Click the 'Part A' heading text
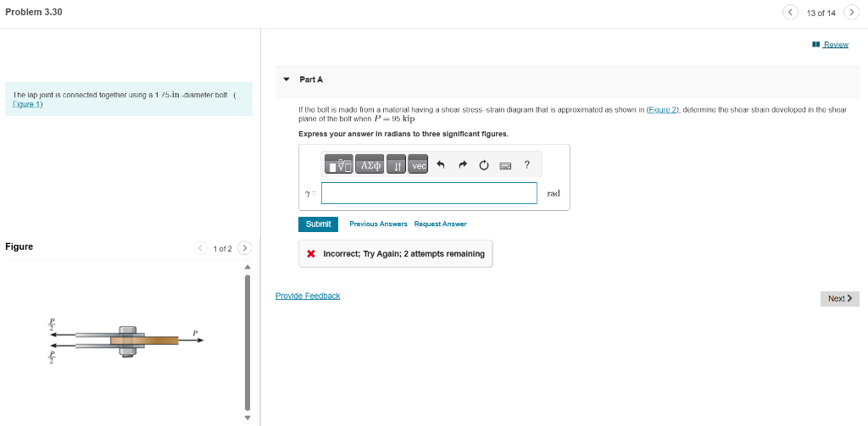 (311, 80)
